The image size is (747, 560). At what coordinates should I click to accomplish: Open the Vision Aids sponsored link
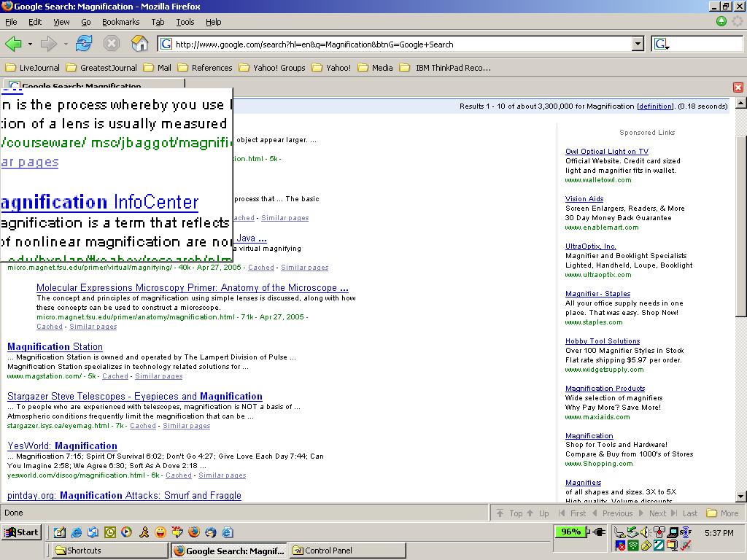(584, 199)
